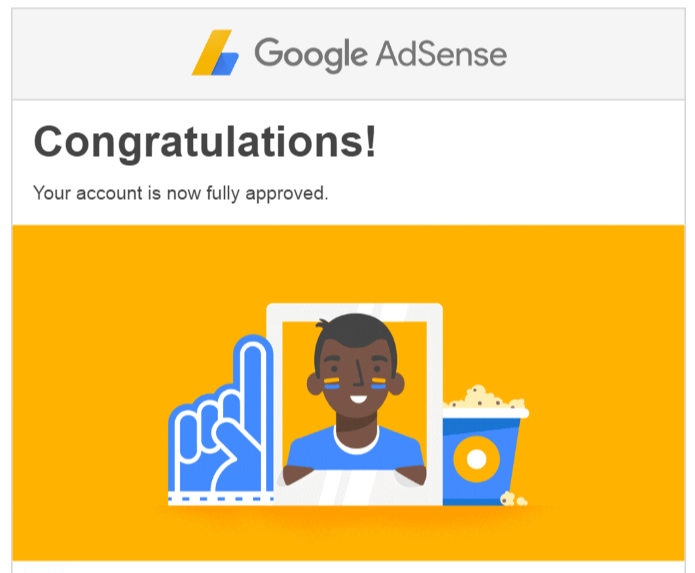Click "Your account is now fully approved" text

(180, 192)
